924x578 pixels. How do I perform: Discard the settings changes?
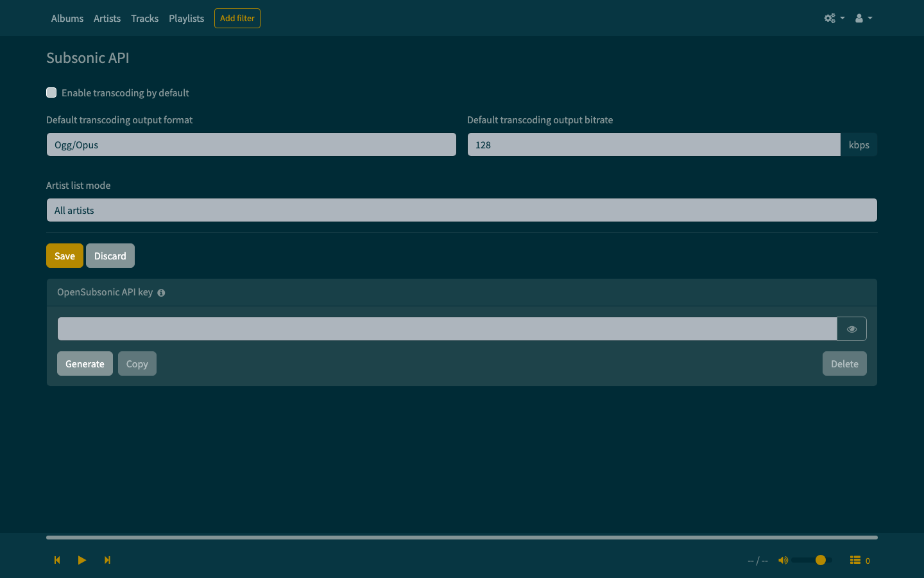tap(110, 256)
